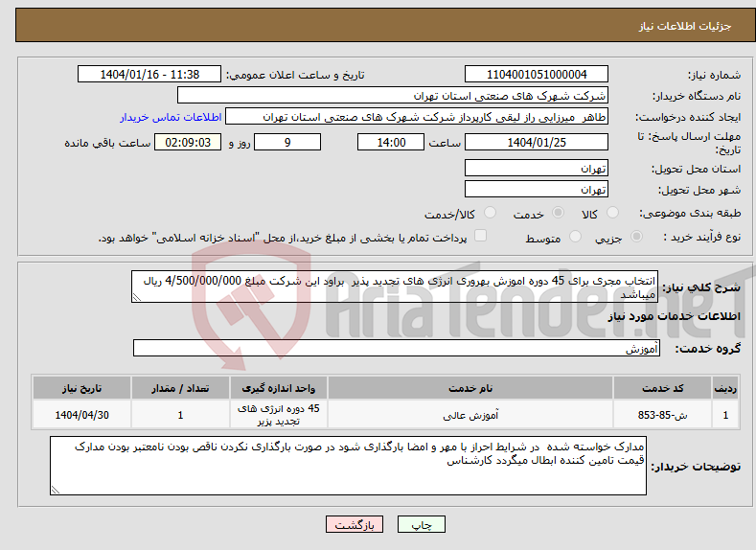Click column header تعداد / مقدار
Image resolution: width=756 pixels, height=550 pixels.
coord(180,388)
